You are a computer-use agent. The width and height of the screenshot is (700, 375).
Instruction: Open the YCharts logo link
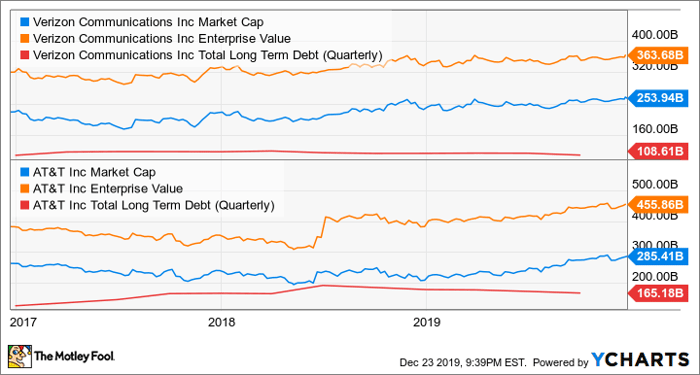tap(640, 359)
